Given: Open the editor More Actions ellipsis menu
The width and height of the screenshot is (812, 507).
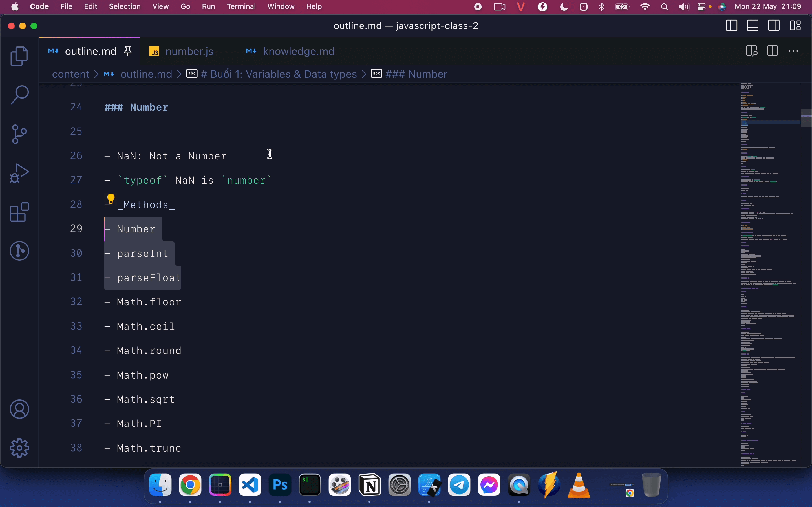Looking at the screenshot, I should click(x=793, y=51).
